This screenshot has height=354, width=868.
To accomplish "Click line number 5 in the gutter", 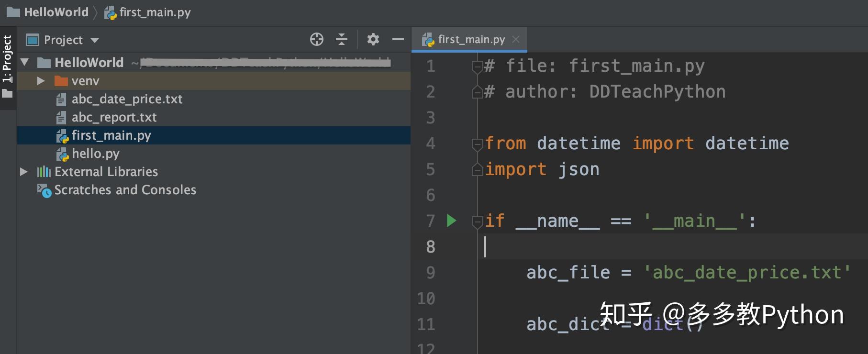I will click(431, 169).
